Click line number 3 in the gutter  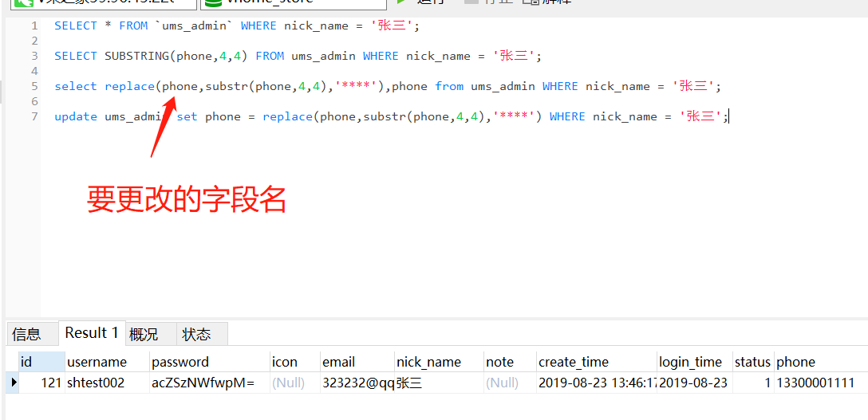click(34, 56)
